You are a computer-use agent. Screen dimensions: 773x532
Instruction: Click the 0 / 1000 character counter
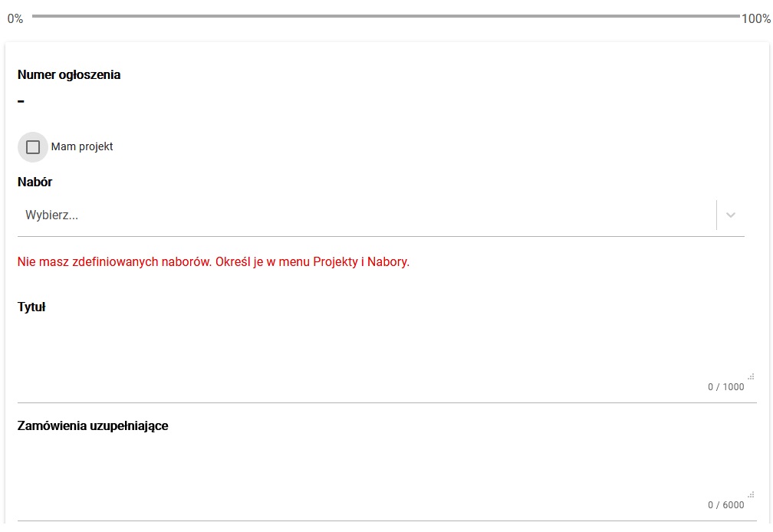pyautogui.click(x=725, y=387)
